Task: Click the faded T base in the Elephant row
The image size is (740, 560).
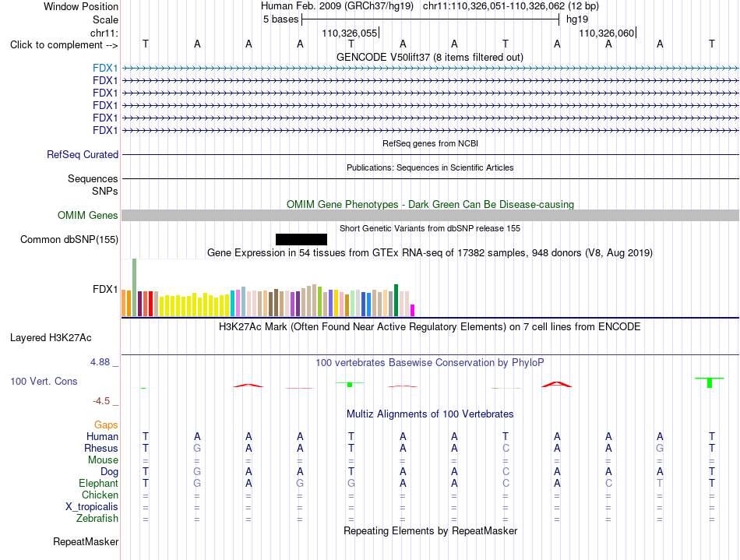Action: (660, 484)
